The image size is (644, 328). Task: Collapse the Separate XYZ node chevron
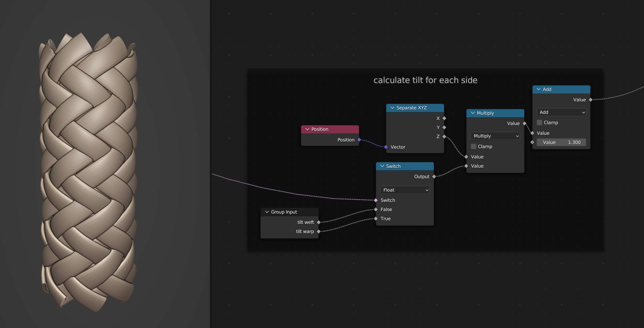tap(392, 108)
